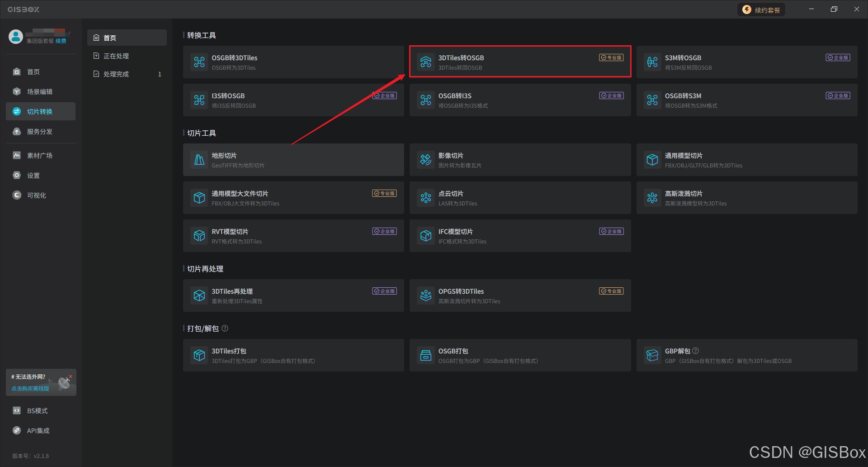Open 服务分发 in the sidebar
The image size is (868, 467).
pyautogui.click(x=41, y=132)
